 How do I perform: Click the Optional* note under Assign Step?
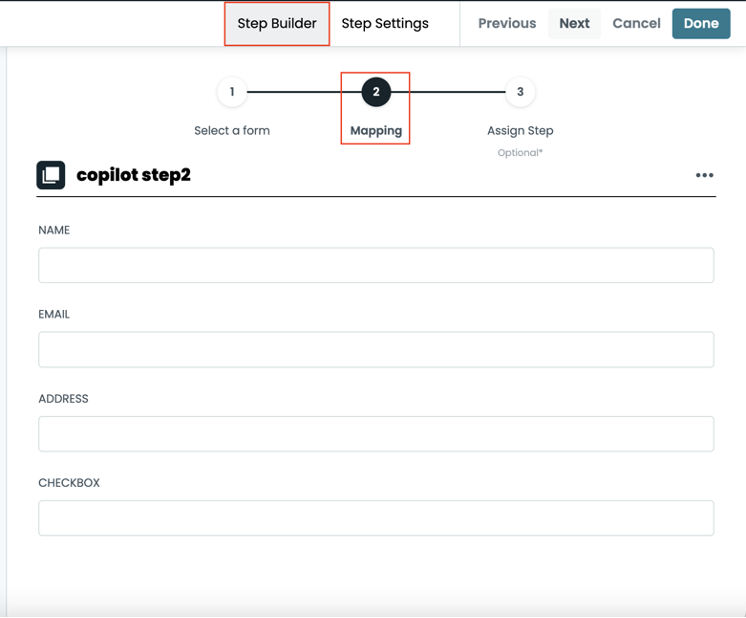(x=520, y=153)
